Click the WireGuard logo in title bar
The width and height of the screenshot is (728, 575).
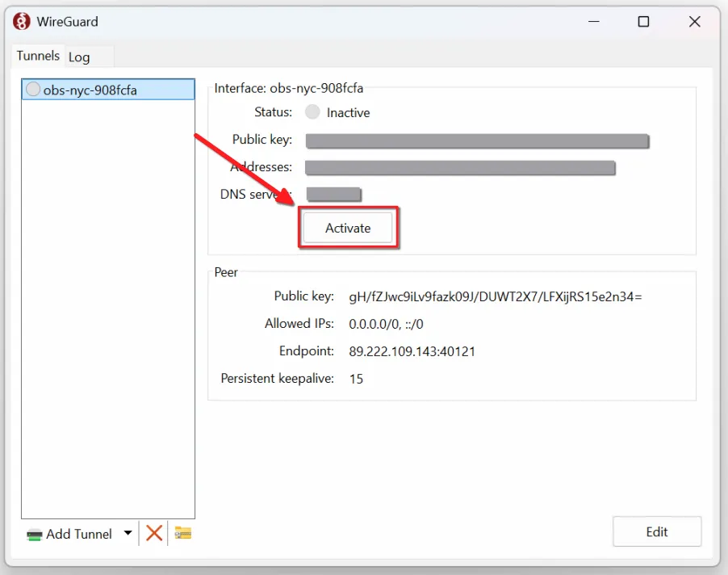point(22,22)
